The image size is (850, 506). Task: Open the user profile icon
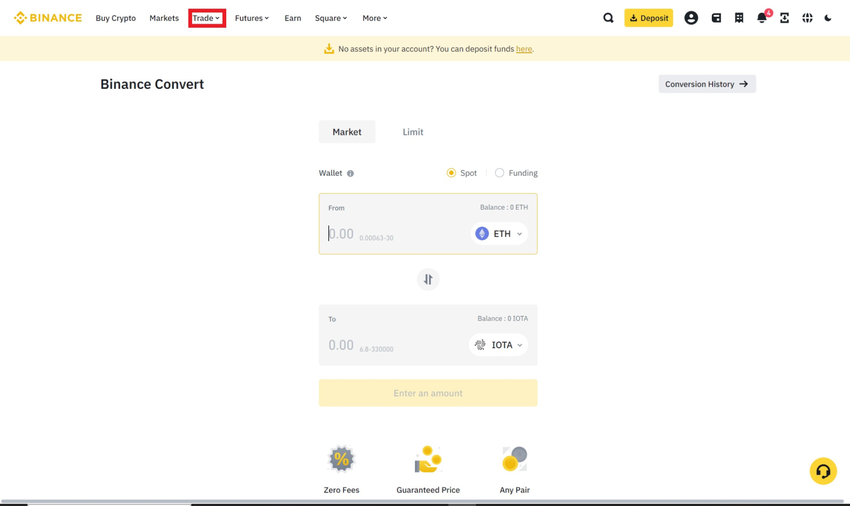[691, 18]
